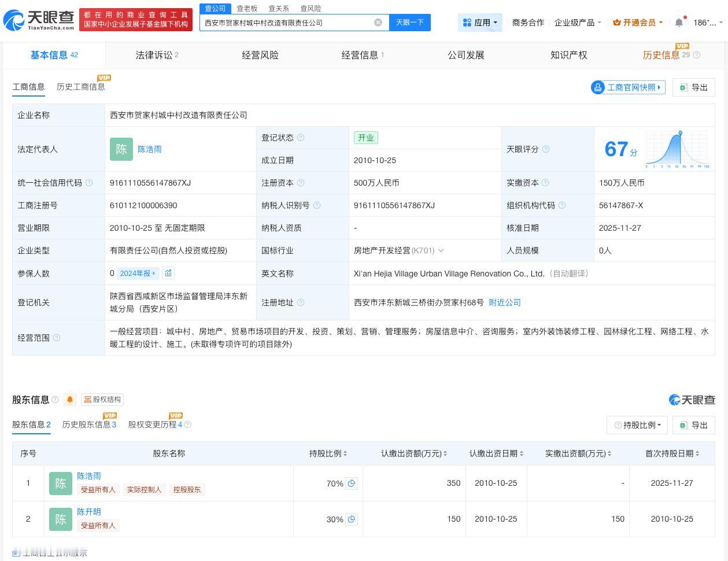
Task: Open the 历史工商信息 sub-tab
Action: 81,87
